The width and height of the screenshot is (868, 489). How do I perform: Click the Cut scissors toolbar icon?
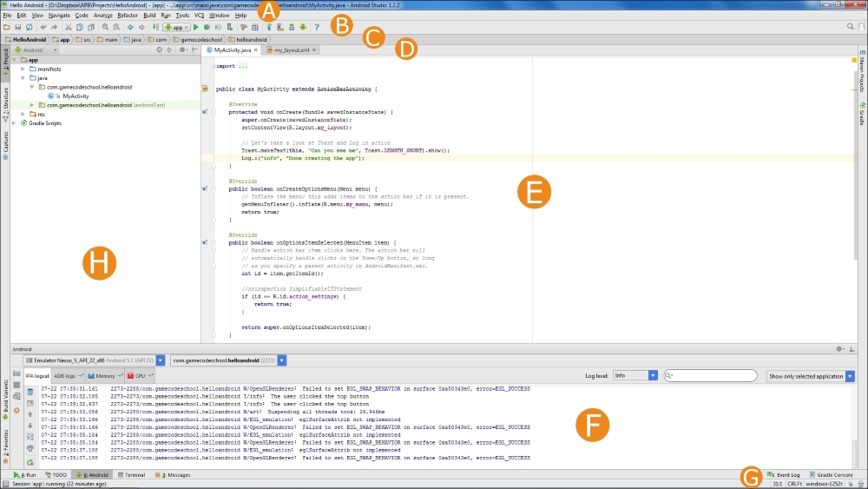point(67,27)
